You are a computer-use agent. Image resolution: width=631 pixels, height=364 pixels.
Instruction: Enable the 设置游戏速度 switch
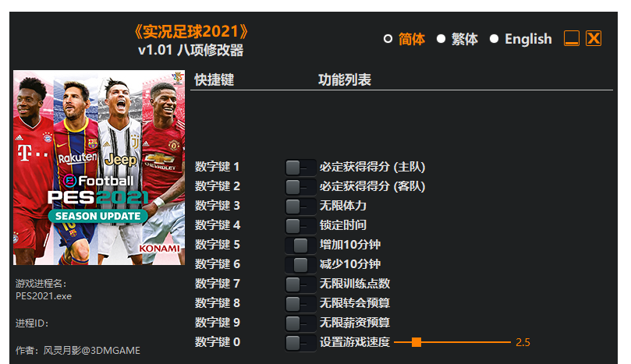[300, 343]
